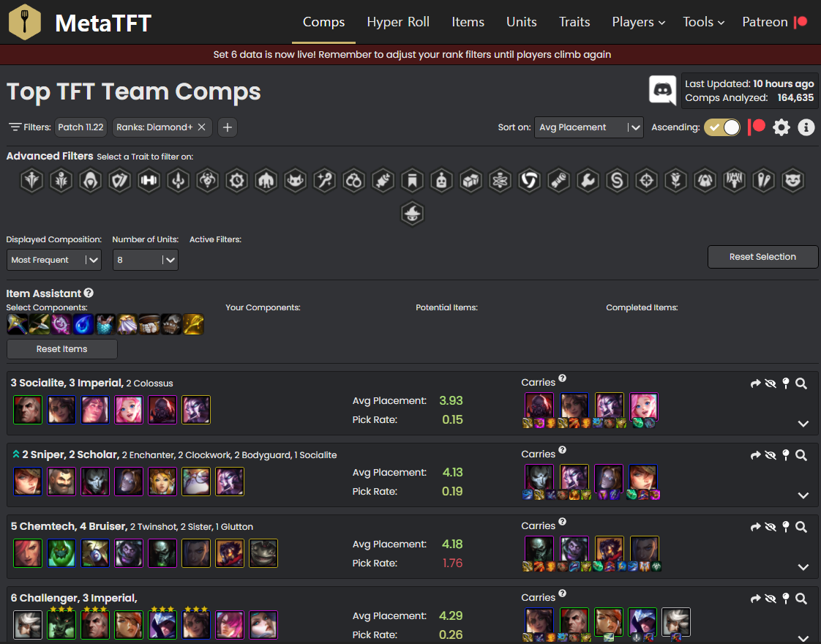Open the Discord server icon
The height and width of the screenshot is (644, 821).
663,90
